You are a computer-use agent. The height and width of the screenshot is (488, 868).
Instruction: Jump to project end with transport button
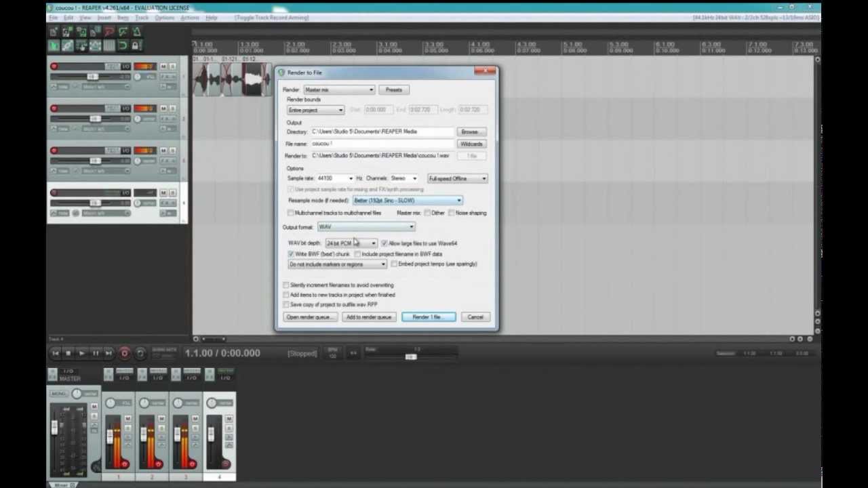[108, 353]
